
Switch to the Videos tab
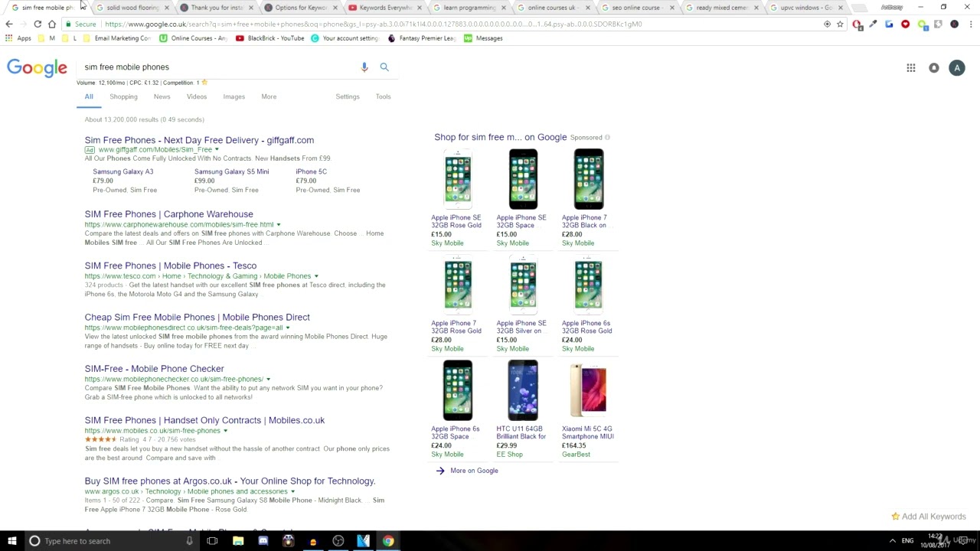[197, 96]
